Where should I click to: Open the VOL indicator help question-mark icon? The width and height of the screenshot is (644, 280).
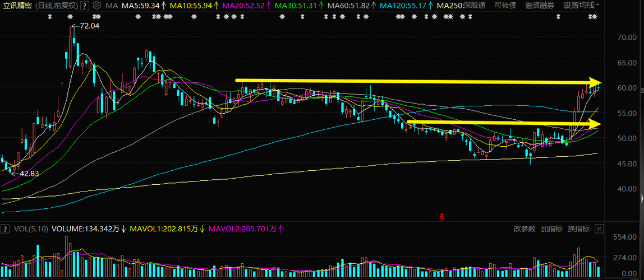[x=6, y=228]
